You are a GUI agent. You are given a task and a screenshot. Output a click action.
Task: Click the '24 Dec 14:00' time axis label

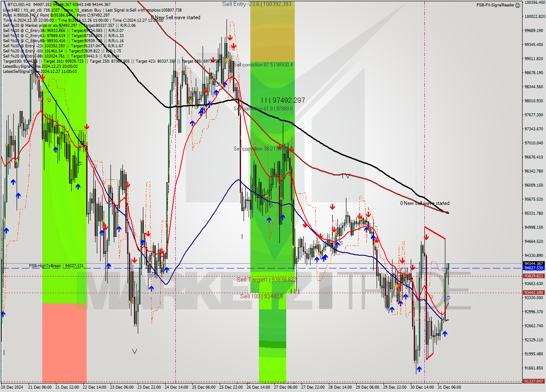176,387
